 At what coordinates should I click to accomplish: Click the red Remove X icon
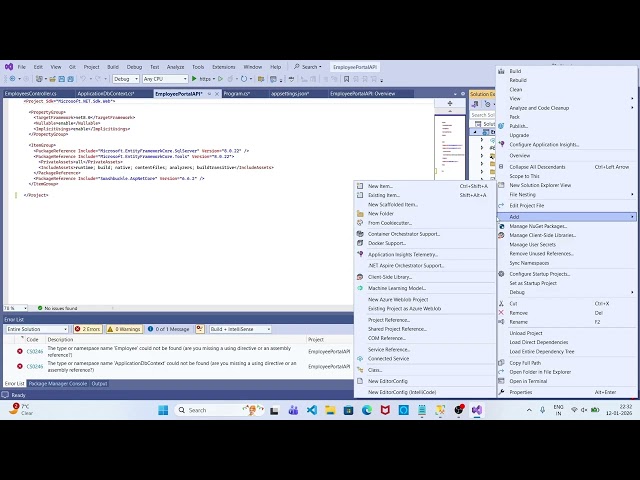pyautogui.click(x=501, y=313)
